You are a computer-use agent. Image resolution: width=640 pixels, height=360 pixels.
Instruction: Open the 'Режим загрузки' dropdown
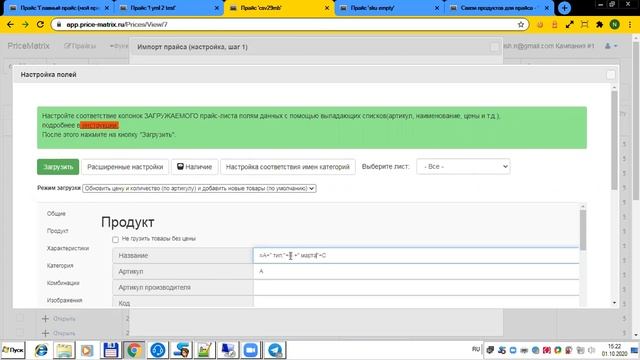click(x=199, y=189)
